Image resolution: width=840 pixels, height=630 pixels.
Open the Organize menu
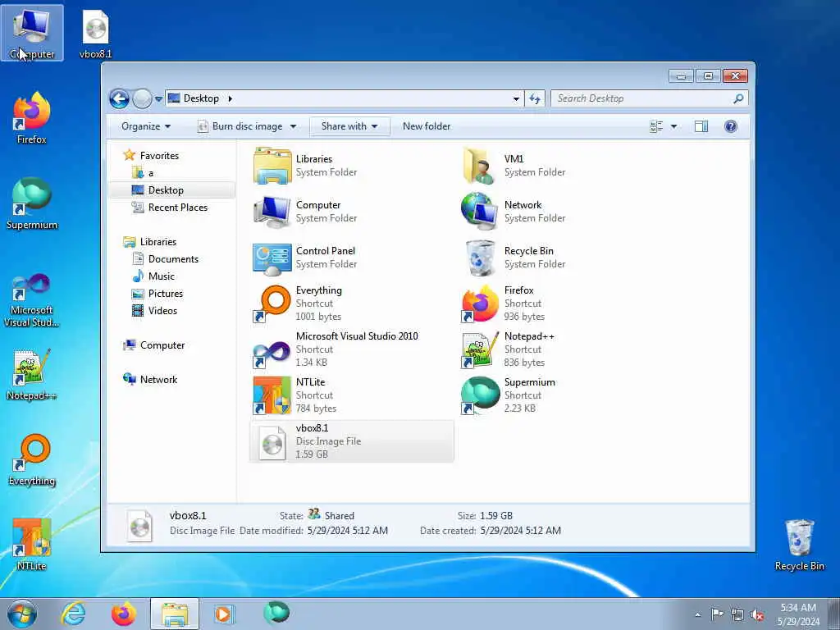[x=146, y=126]
